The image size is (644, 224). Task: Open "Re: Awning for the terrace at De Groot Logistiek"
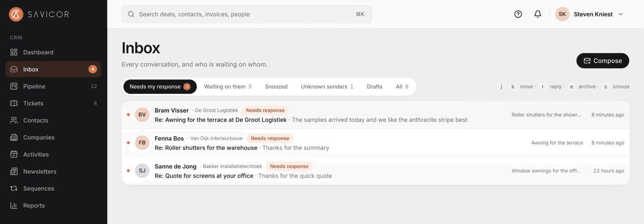pos(220,120)
